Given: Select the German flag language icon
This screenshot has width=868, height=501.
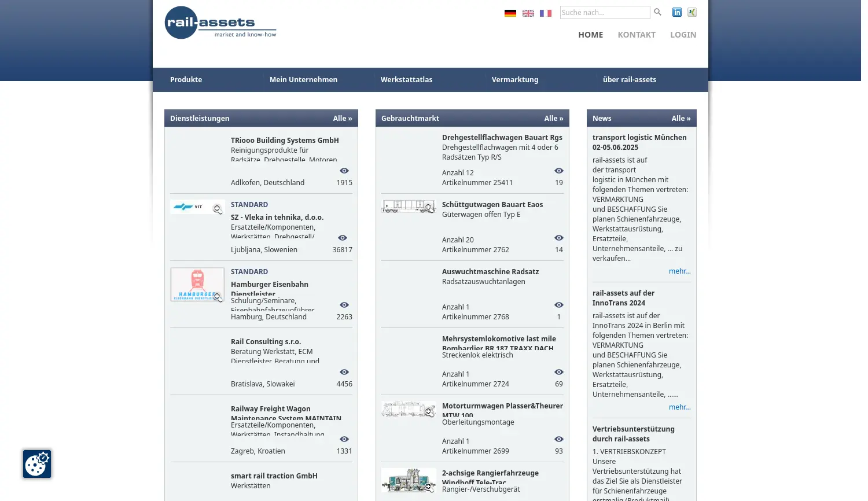Looking at the screenshot, I should point(510,13).
